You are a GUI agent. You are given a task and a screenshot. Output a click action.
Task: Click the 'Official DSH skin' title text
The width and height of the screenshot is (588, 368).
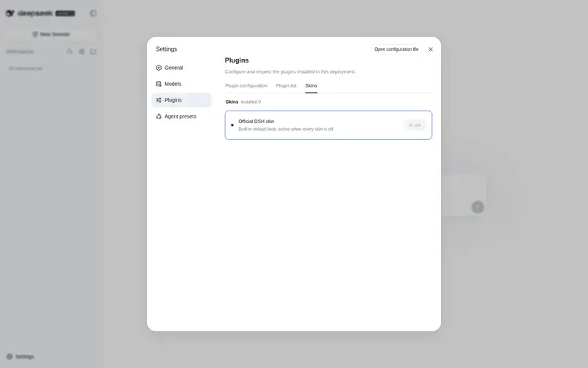coord(256,121)
